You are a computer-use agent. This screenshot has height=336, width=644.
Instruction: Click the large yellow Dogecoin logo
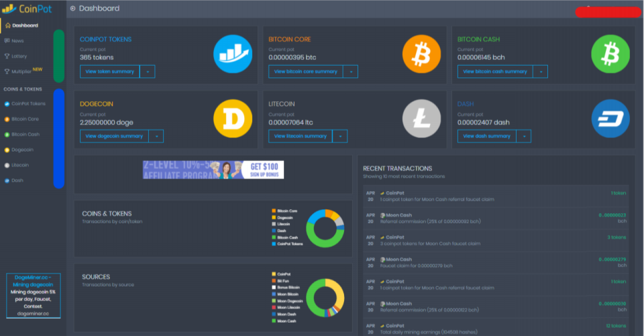tap(233, 118)
